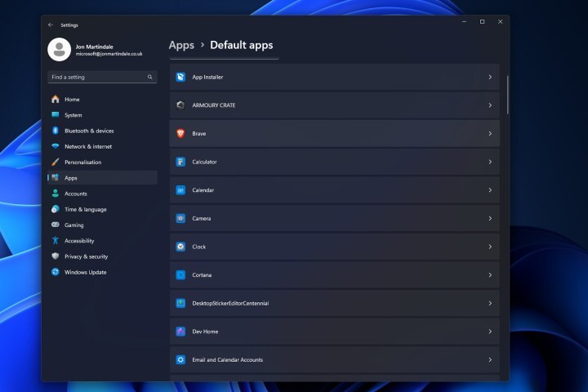This screenshot has height=392, width=588.
Task: Click the search magnifier icon
Action: [x=150, y=77]
